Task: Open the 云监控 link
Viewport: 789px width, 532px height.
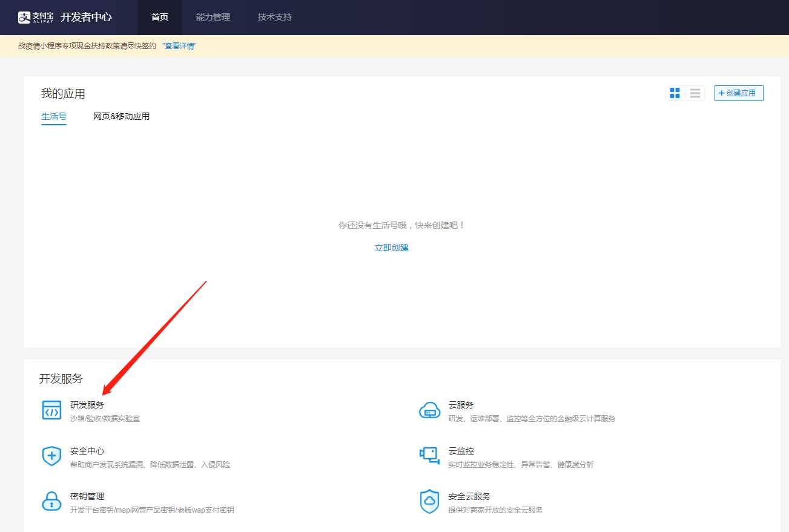Action: [461, 451]
